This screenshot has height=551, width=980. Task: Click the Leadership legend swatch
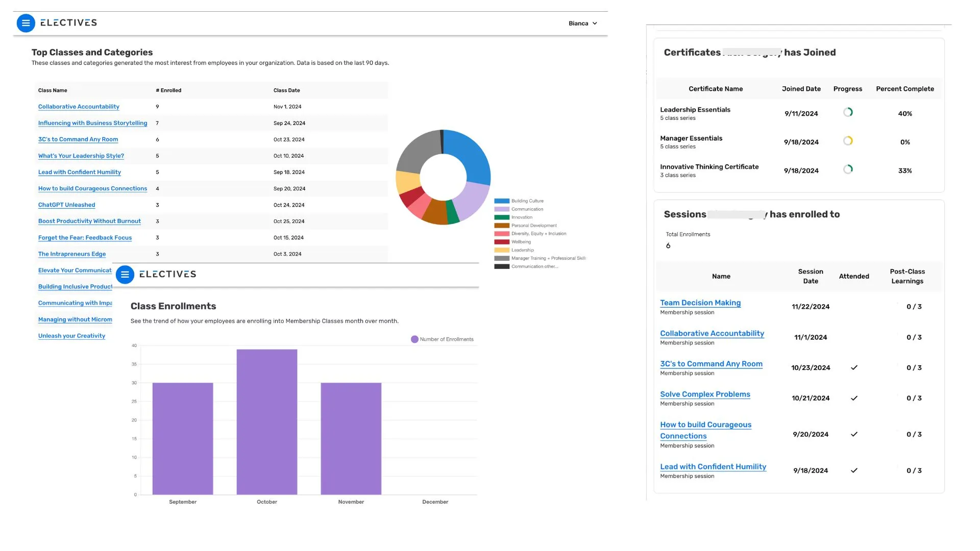[502, 250]
